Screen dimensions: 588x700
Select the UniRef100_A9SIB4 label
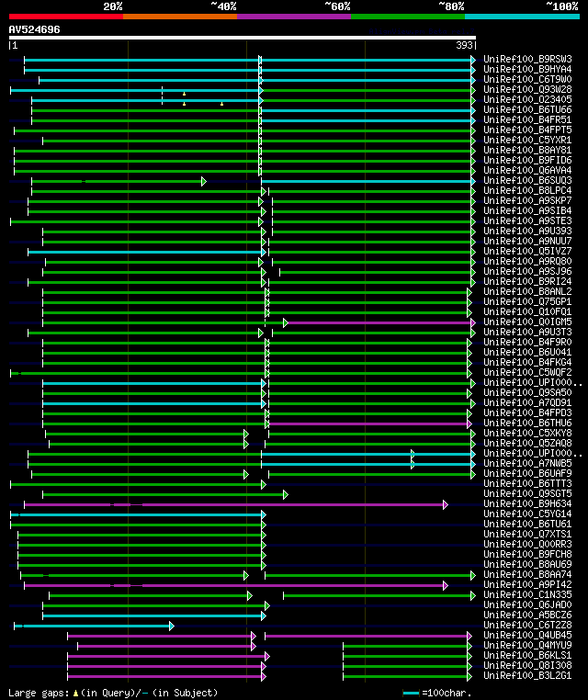click(x=527, y=210)
